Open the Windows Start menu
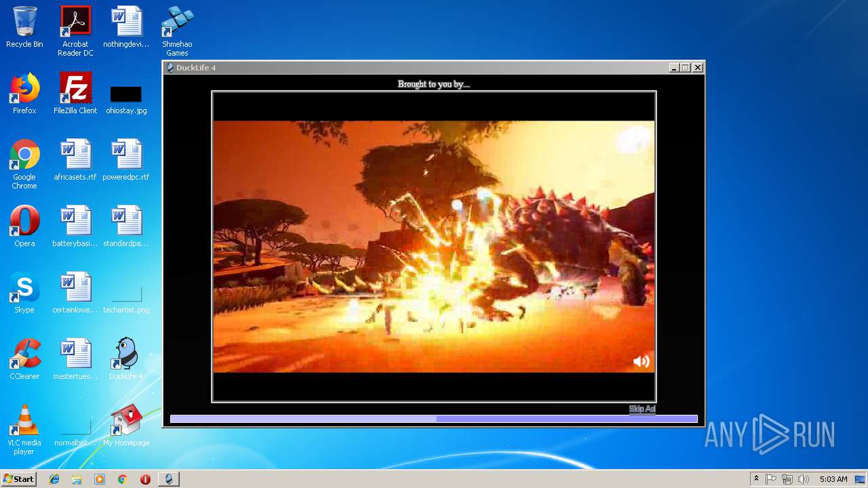Viewport: 868px width, 488px height. coord(18,479)
